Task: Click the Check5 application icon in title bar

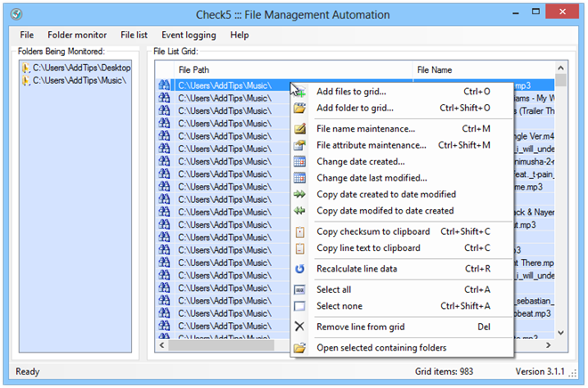Action: point(17,14)
